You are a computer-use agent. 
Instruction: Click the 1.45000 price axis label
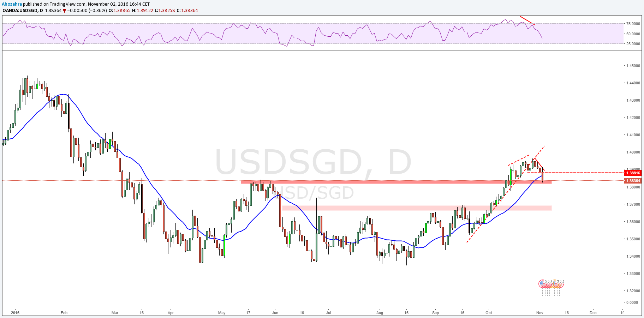(x=633, y=66)
